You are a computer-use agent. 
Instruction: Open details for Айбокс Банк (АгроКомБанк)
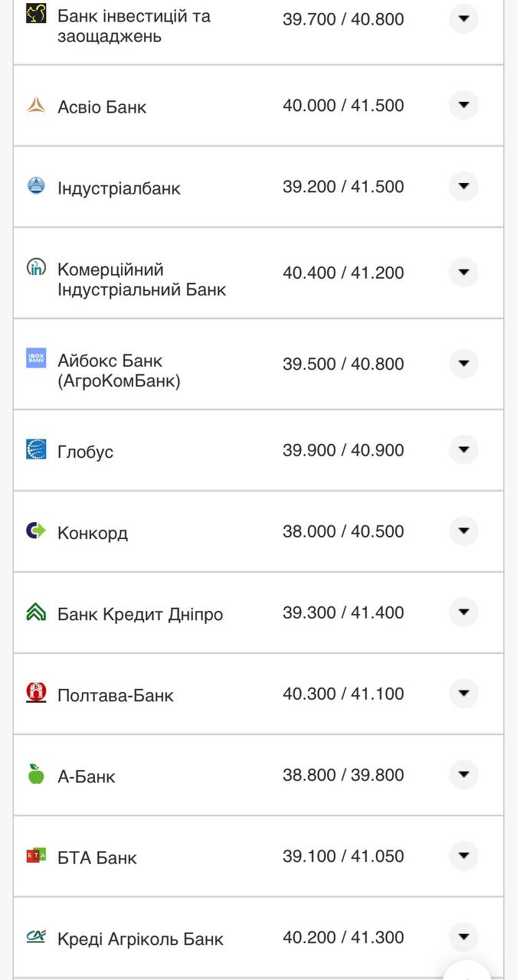tap(463, 364)
